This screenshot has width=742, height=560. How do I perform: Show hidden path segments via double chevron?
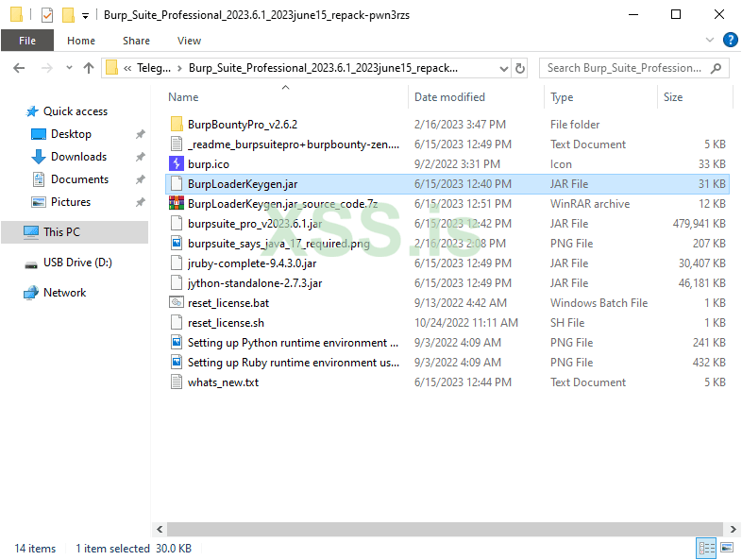pos(127,69)
